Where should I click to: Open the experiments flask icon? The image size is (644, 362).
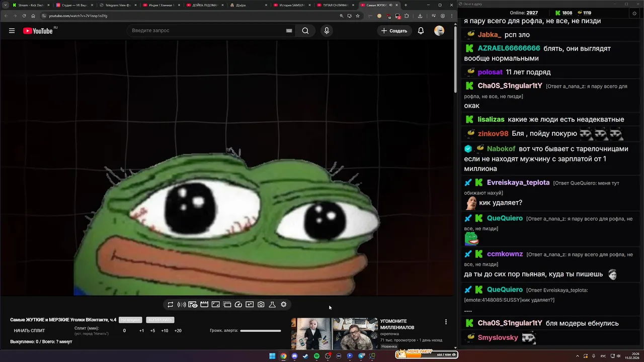pos(272,305)
